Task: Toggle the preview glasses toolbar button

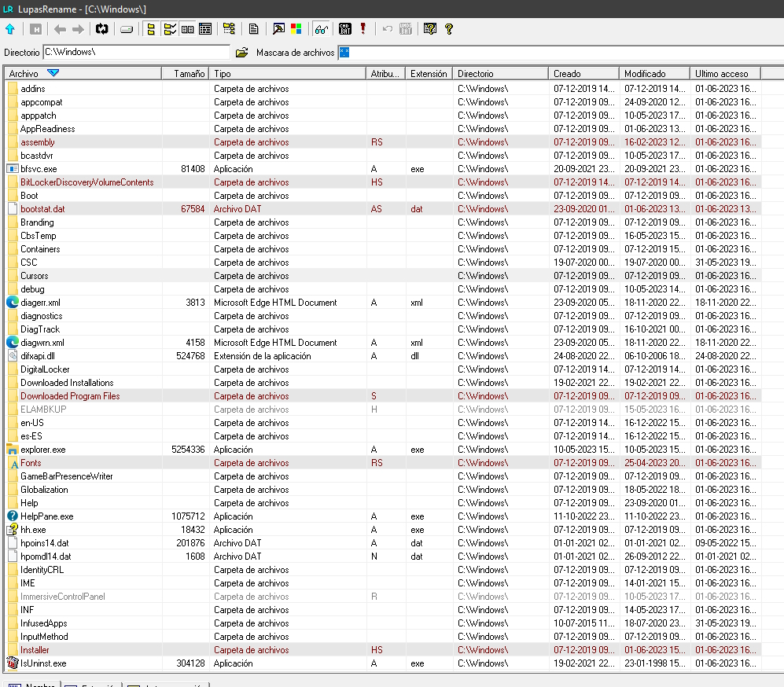Action: click(x=321, y=29)
